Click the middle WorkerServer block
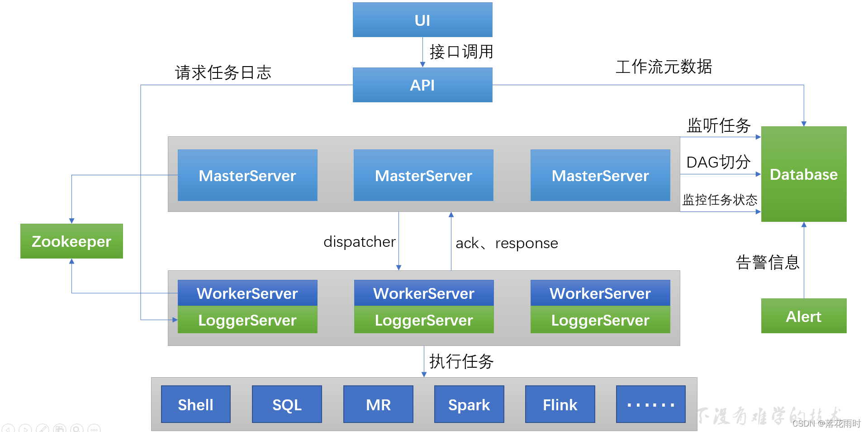The width and height of the screenshot is (868, 432). click(423, 293)
